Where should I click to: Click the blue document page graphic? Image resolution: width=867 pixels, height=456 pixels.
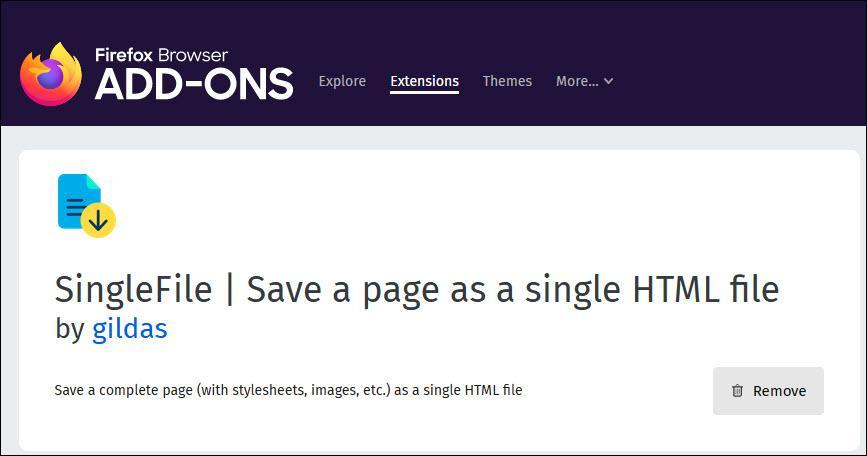(x=79, y=200)
